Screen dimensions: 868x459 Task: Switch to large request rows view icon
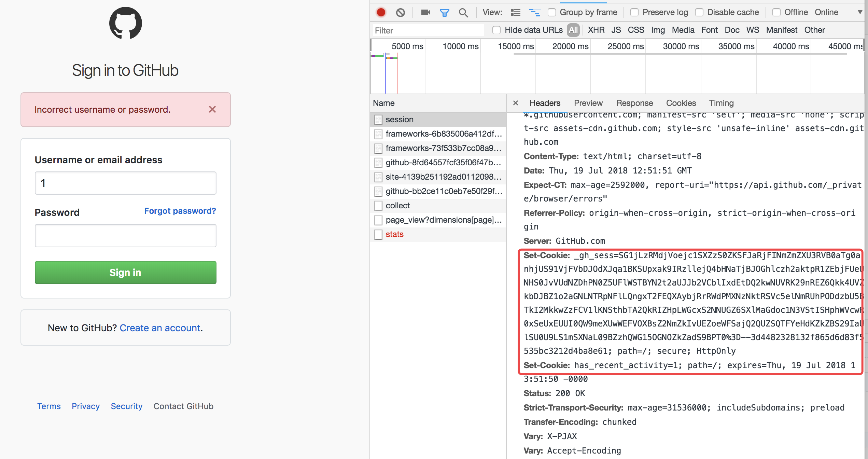coord(515,13)
